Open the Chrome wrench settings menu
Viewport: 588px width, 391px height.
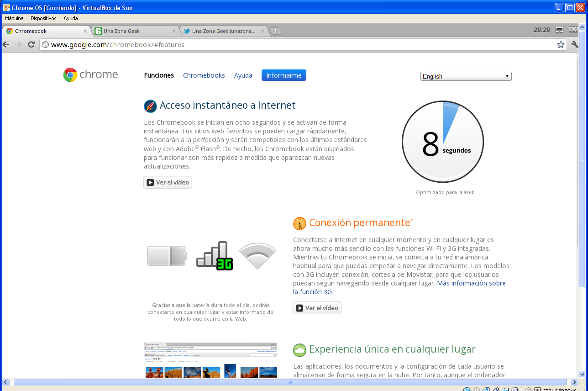tap(575, 44)
